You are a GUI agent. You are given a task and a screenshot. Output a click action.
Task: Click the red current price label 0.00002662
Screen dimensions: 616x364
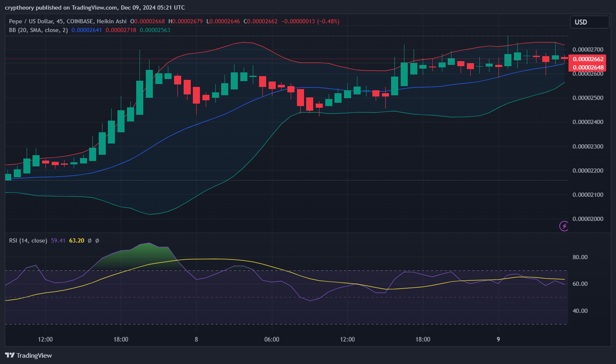pyautogui.click(x=588, y=59)
